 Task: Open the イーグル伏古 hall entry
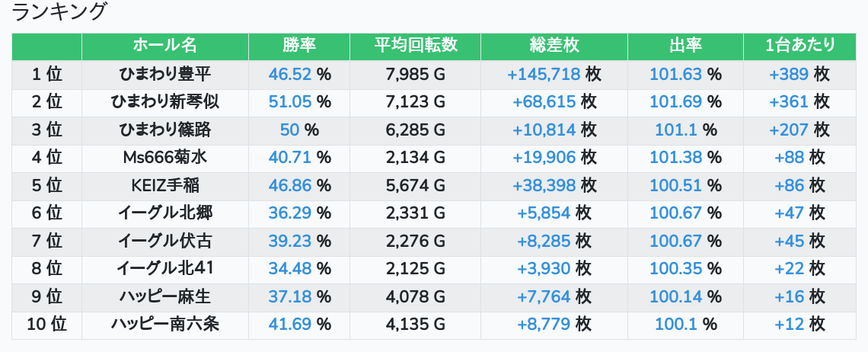[165, 241]
